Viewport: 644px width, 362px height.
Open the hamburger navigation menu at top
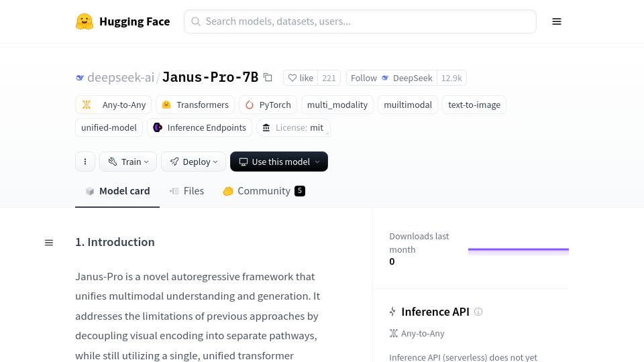(557, 21)
